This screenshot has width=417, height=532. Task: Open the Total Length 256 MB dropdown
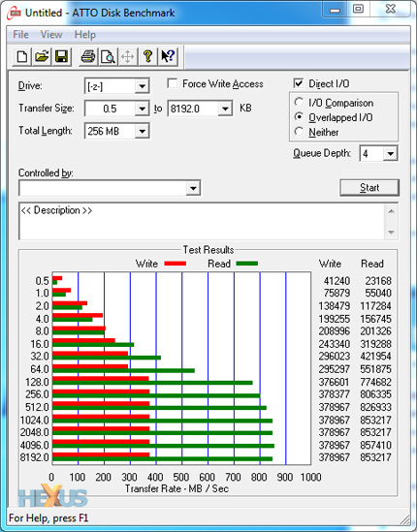142,131
